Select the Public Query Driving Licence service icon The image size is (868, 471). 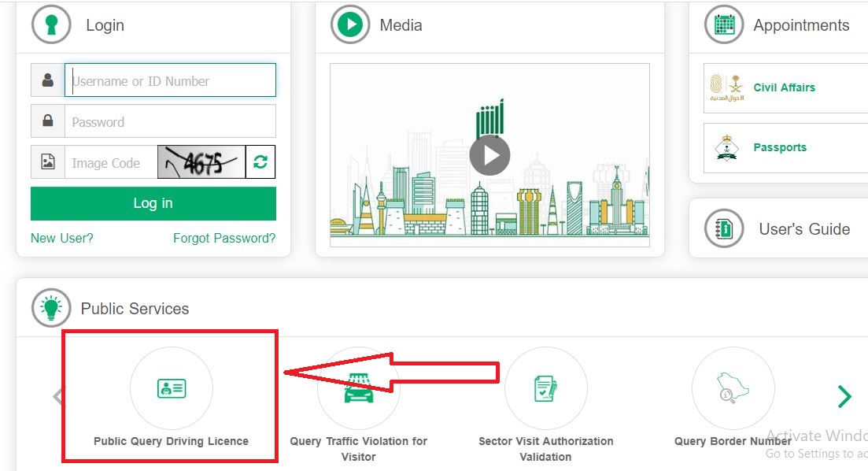click(x=171, y=388)
